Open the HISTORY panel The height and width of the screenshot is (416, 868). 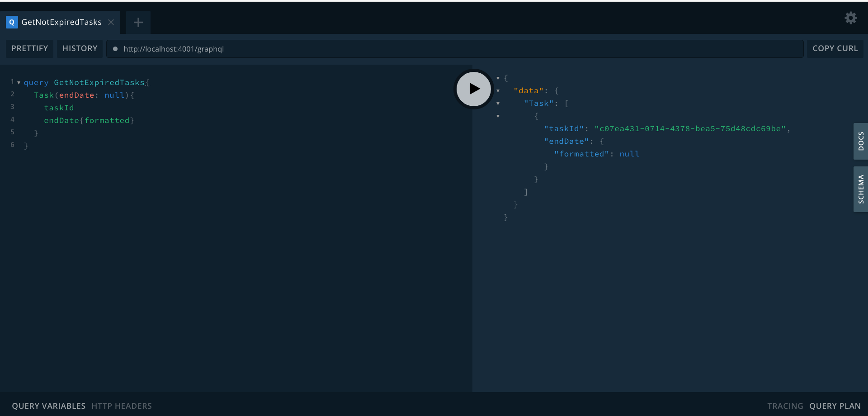tap(80, 48)
